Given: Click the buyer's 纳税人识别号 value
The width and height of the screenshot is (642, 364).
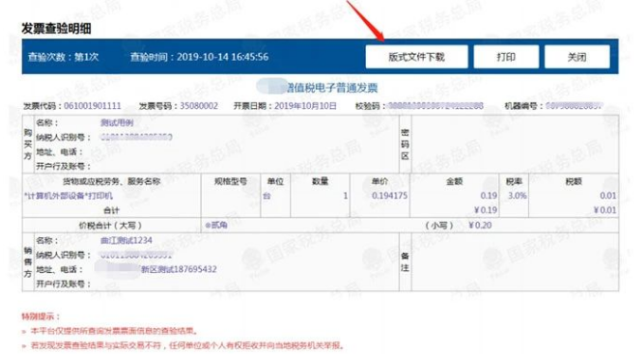Looking at the screenshot, I should coord(137,136).
